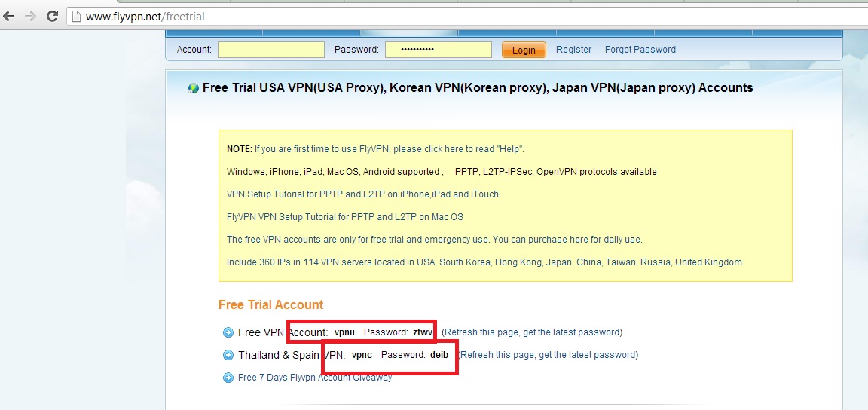Click arrow bullet next to Thailand & Spain VPN

[228, 354]
